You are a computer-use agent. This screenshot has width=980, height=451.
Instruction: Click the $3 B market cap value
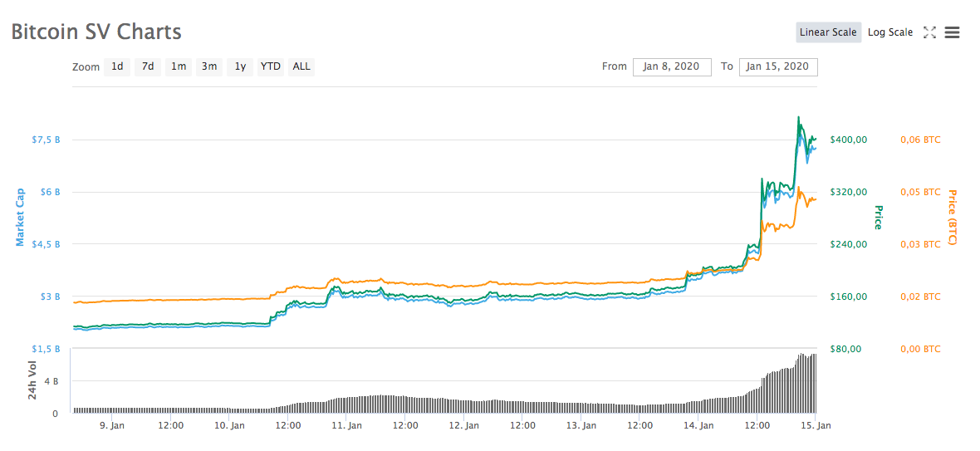click(49, 297)
